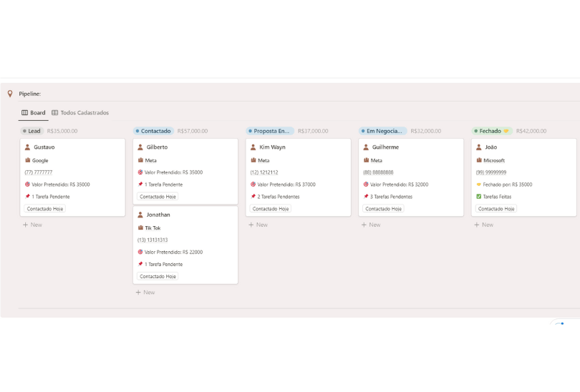Click the target icon on Gilberto's Valor Pretendido
580x392 pixels.
pyautogui.click(x=140, y=172)
